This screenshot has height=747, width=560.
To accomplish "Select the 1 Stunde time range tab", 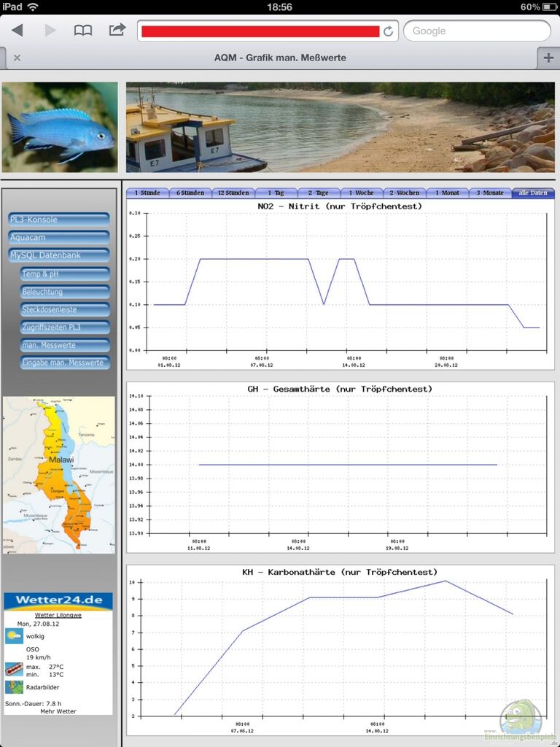I will pos(147,193).
